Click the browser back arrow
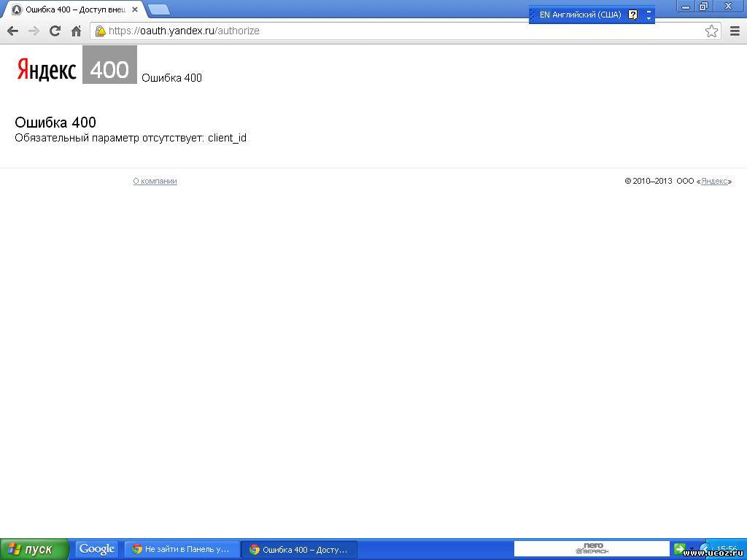 point(12,31)
